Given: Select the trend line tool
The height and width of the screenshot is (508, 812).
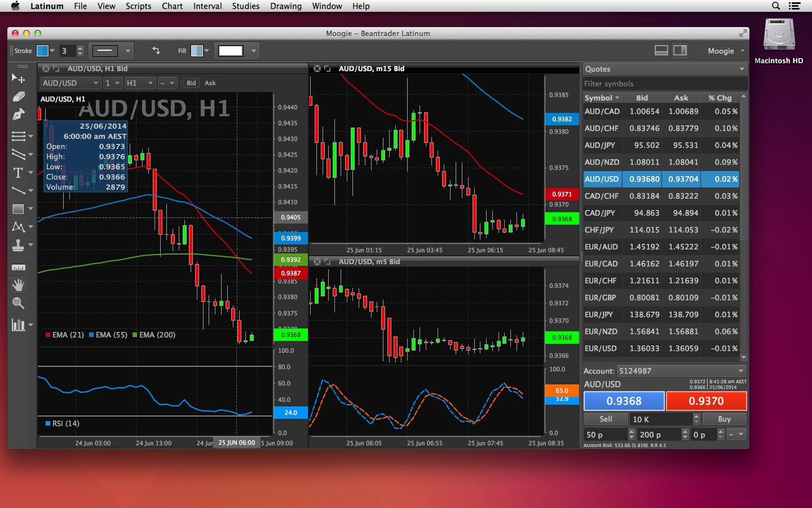Looking at the screenshot, I should [x=18, y=190].
